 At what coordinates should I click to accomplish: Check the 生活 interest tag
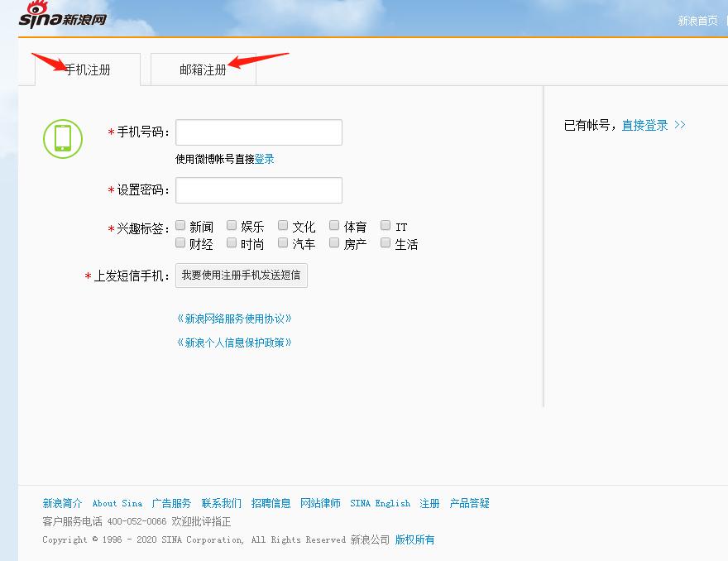coord(386,242)
